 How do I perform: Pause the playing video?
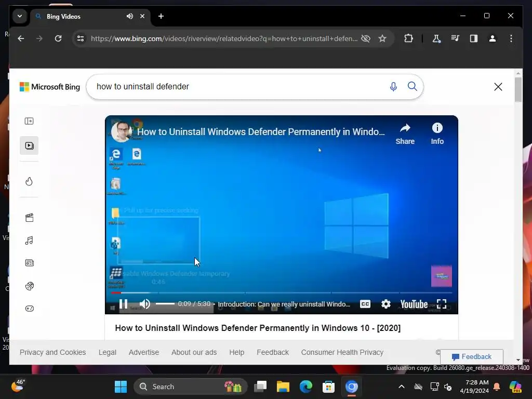tap(124, 304)
